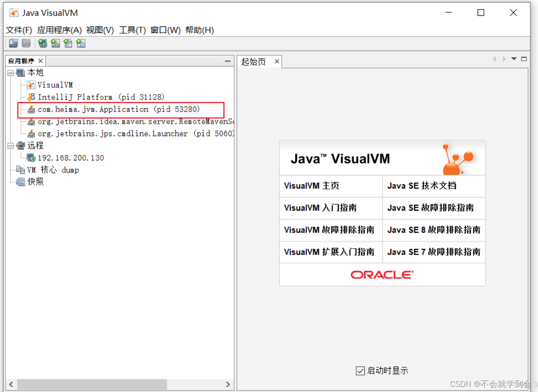
Task: Click the VM 核心 dump icon
Action: (20, 170)
